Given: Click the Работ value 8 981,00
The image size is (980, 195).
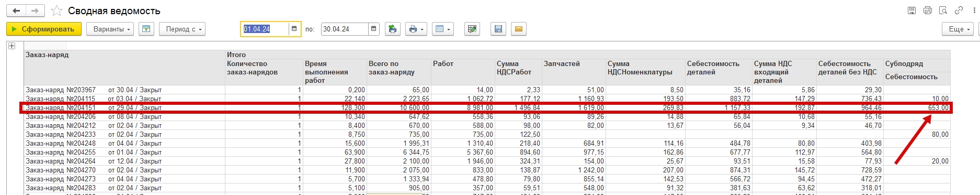Looking at the screenshot, I should [x=463, y=107].
